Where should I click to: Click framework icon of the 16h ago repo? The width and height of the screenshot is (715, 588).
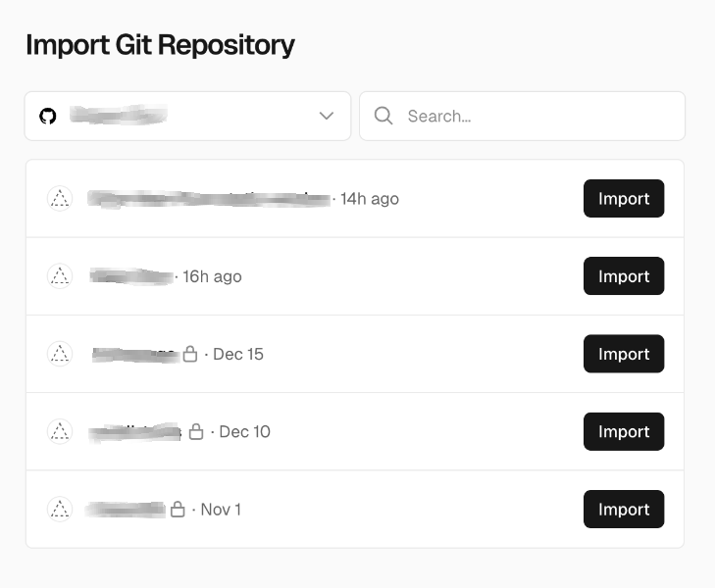click(x=60, y=276)
